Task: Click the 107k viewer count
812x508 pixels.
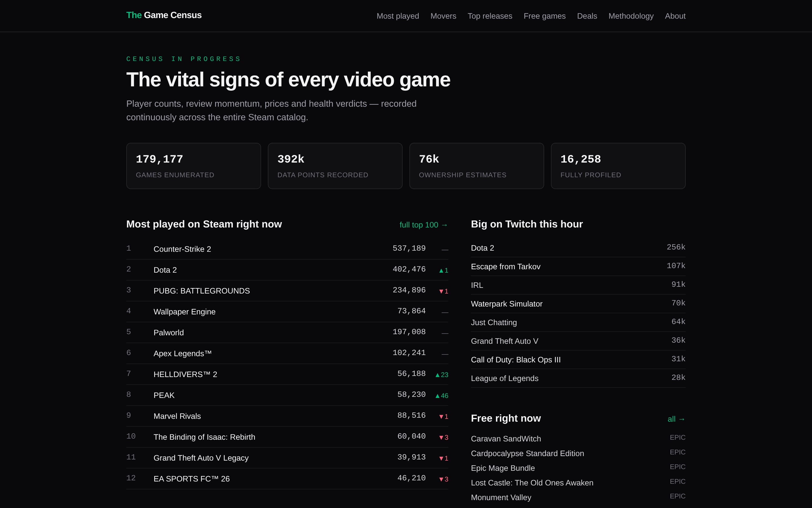Action: [x=676, y=266]
